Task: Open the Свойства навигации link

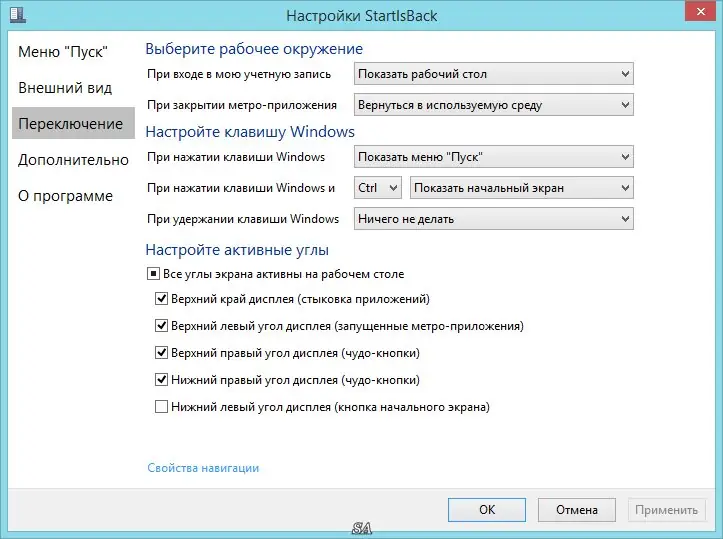Action: (203, 468)
